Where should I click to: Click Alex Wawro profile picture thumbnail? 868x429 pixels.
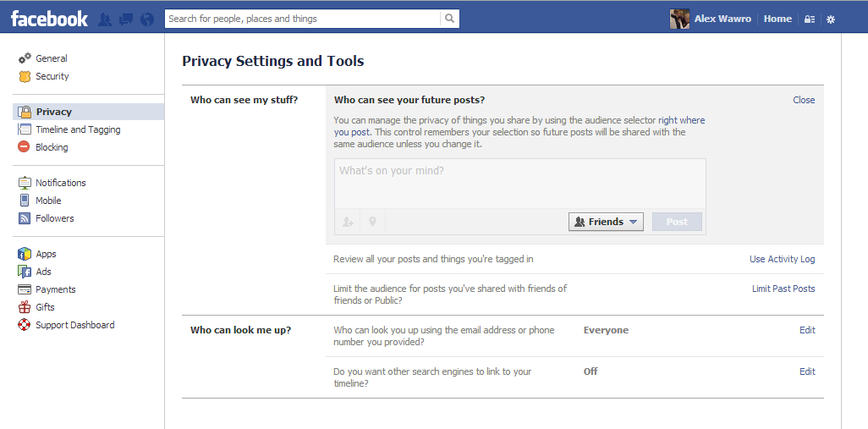click(679, 19)
